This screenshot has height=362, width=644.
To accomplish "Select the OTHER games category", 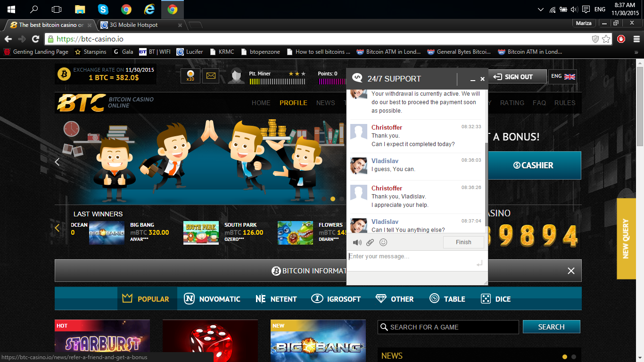I will [395, 299].
